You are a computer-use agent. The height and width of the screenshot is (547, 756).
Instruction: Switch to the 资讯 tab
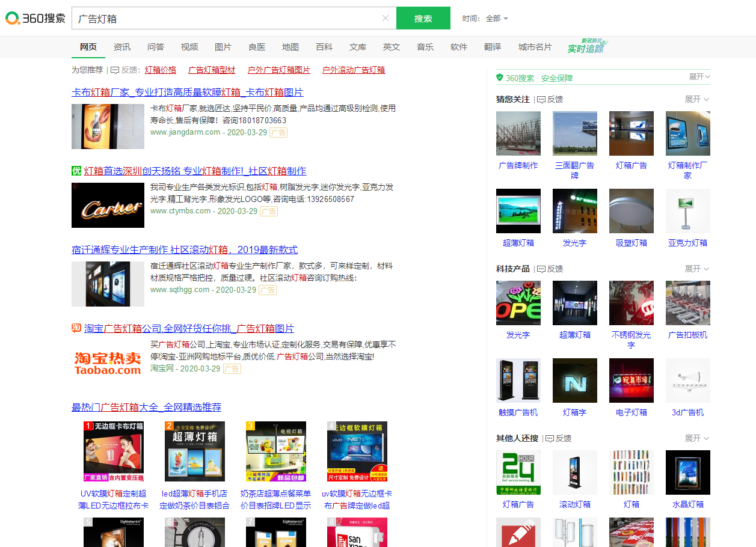coord(122,47)
